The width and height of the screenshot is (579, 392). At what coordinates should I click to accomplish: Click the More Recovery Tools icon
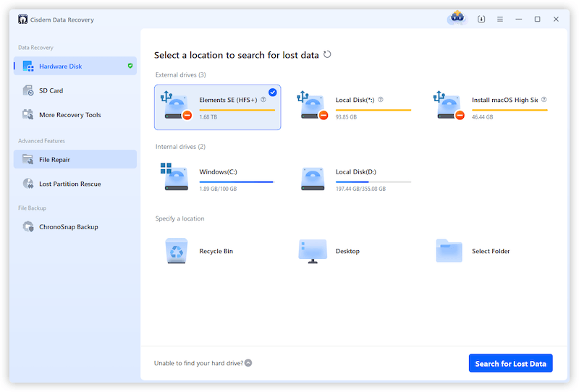click(x=28, y=115)
